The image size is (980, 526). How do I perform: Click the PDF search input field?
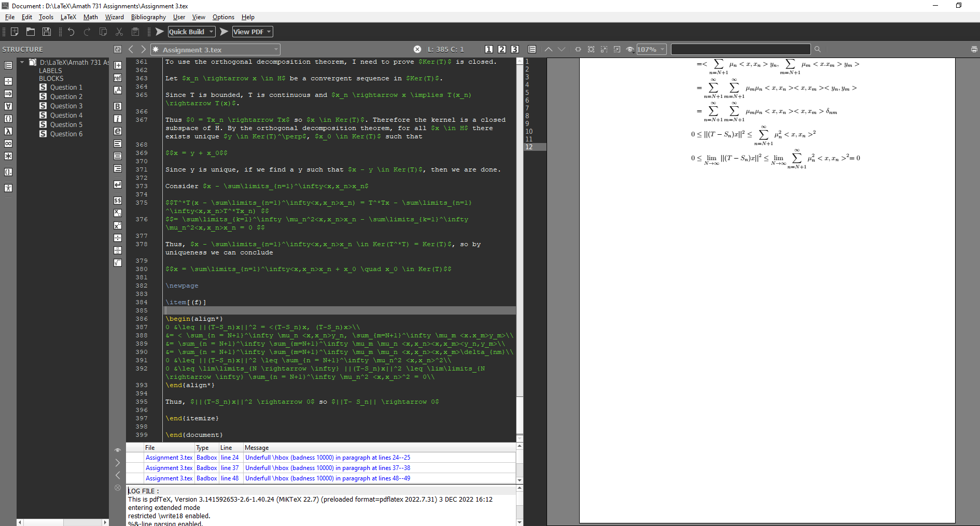pyautogui.click(x=740, y=49)
